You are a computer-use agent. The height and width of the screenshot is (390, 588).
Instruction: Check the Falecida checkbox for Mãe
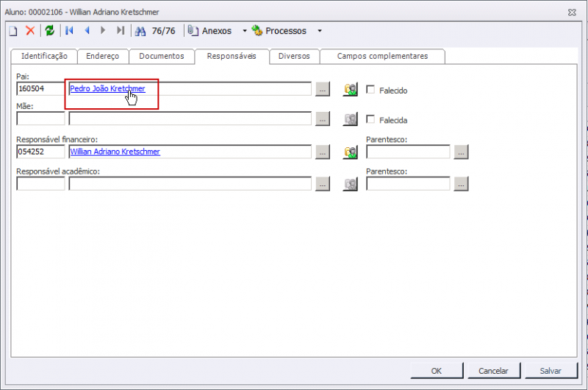pos(370,119)
